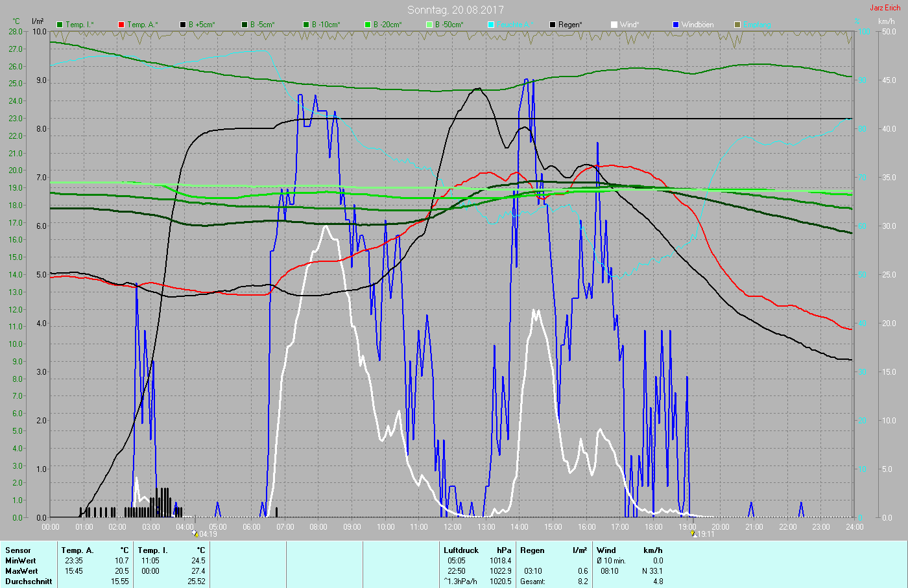Click the white Wind legend square

coord(614,25)
